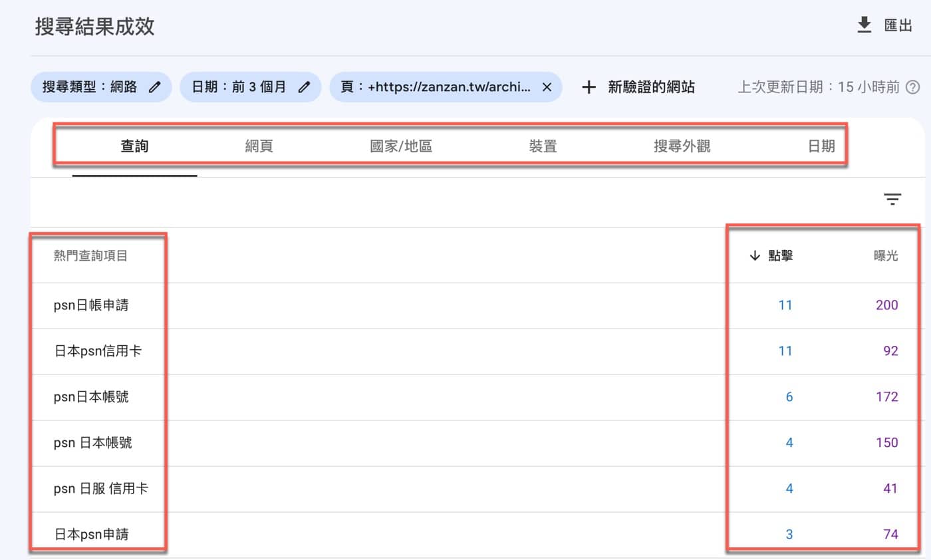Image resolution: width=931 pixels, height=560 pixels.
Task: Select the query 日本psn申請
Action: [x=91, y=534]
